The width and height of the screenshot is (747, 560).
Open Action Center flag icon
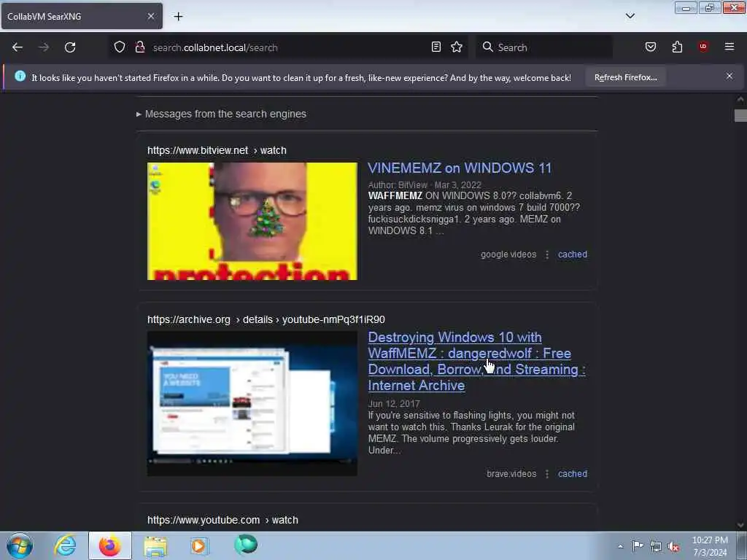[x=638, y=545]
